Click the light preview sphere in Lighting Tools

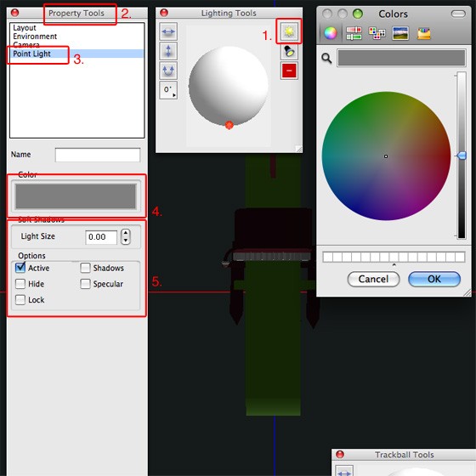point(229,86)
